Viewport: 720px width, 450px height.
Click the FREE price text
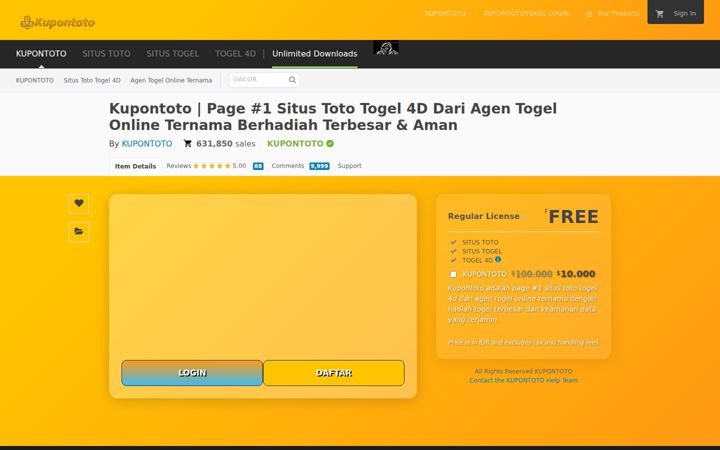[574, 217]
